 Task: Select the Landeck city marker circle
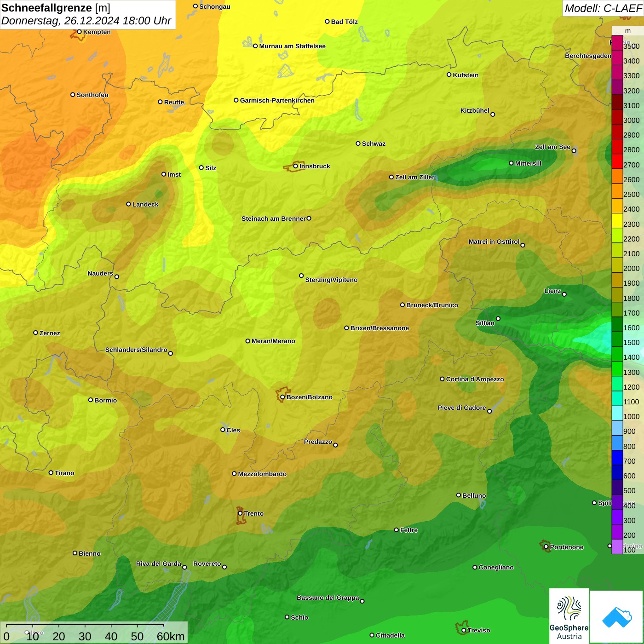pos(128,204)
